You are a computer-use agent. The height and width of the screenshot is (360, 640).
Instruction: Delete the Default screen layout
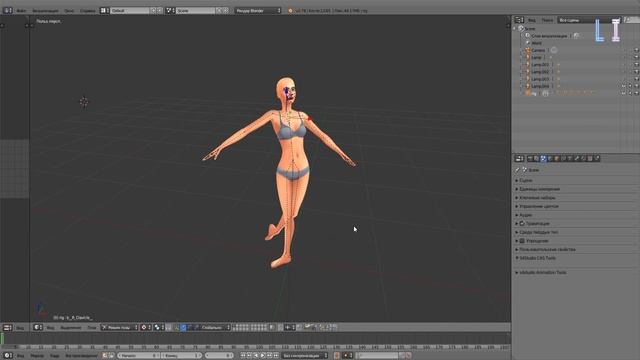click(160, 11)
